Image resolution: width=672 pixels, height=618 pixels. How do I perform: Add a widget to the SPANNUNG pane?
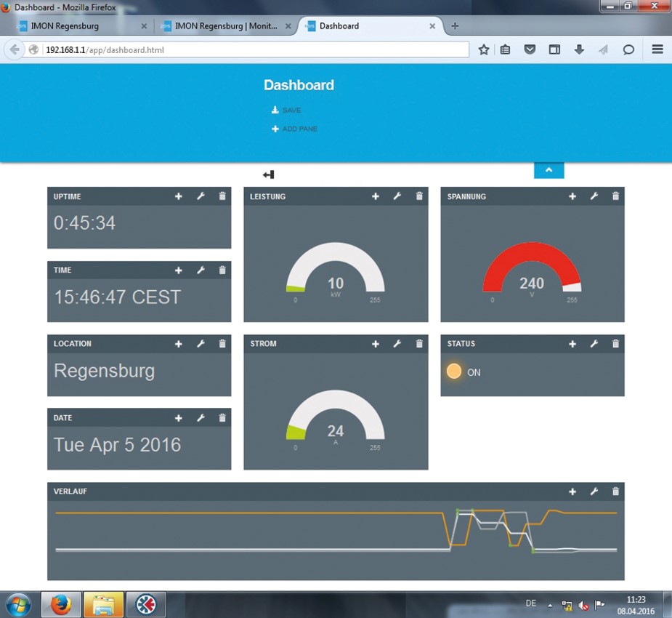[572, 196]
